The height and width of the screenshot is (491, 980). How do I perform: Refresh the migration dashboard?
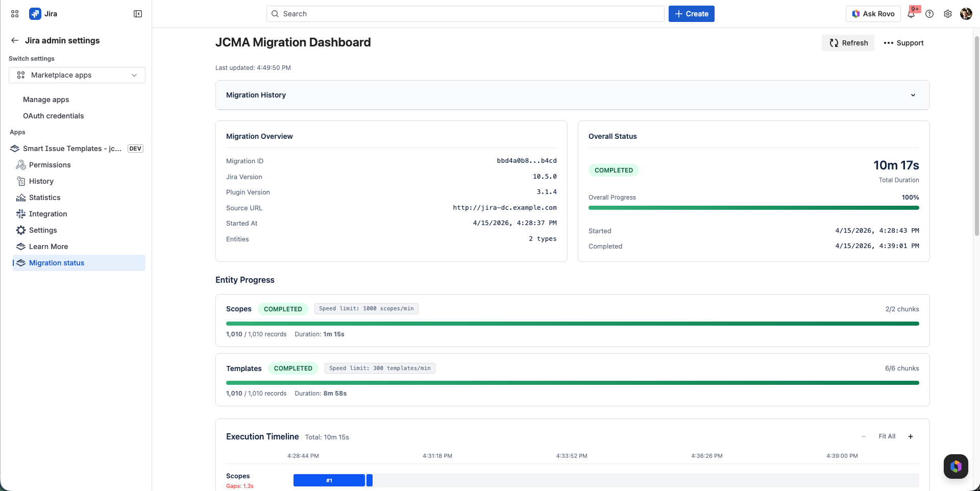(x=848, y=43)
